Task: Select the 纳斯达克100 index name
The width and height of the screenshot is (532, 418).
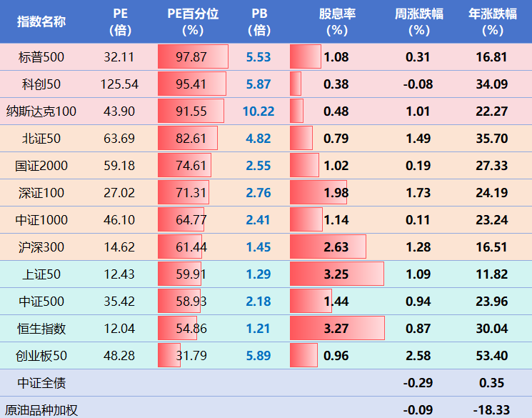Action: click(x=41, y=111)
